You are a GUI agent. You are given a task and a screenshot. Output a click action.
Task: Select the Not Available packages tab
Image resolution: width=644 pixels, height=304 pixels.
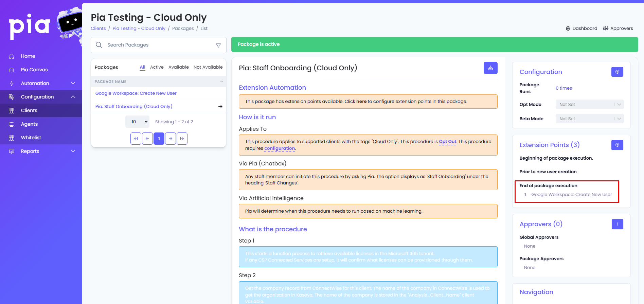208,67
